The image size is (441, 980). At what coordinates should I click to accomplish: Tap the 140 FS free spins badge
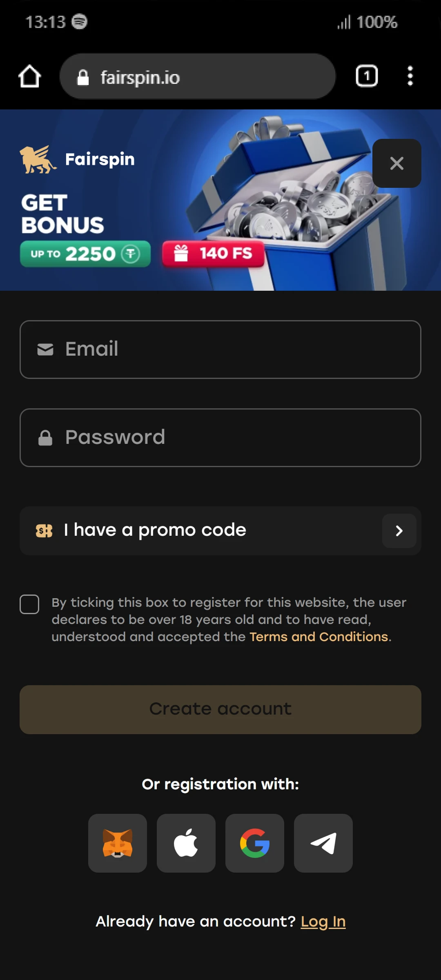(213, 254)
